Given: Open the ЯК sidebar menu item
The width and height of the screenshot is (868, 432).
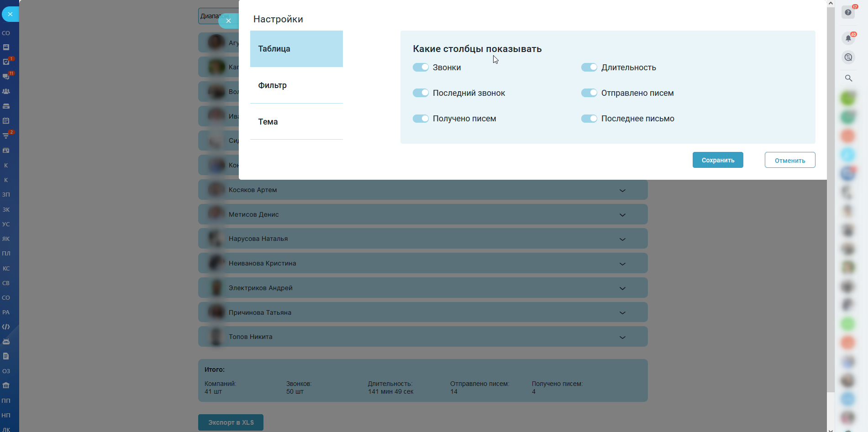Looking at the screenshot, I should (x=6, y=239).
